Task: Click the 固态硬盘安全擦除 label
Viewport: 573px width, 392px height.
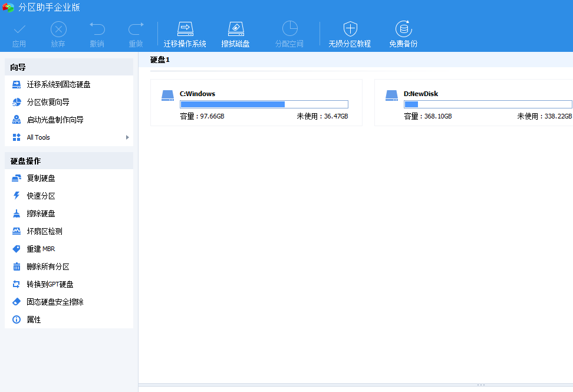Action: pyautogui.click(x=55, y=302)
